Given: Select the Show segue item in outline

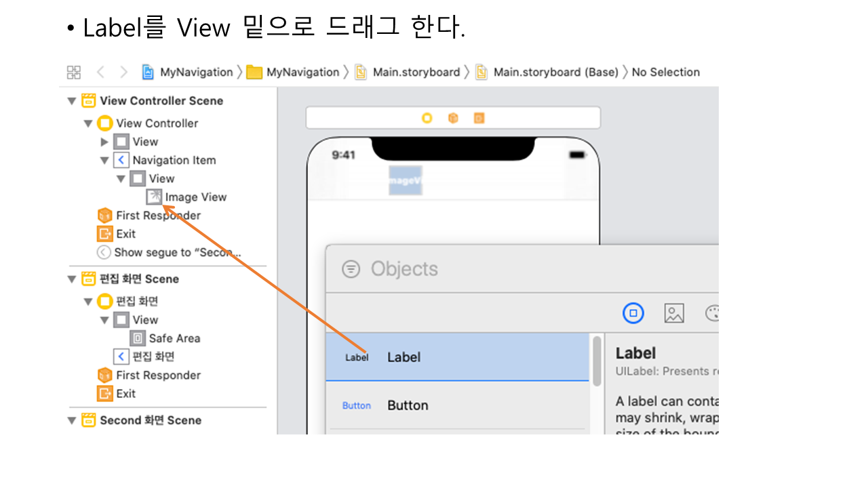Looking at the screenshot, I should point(176,252).
